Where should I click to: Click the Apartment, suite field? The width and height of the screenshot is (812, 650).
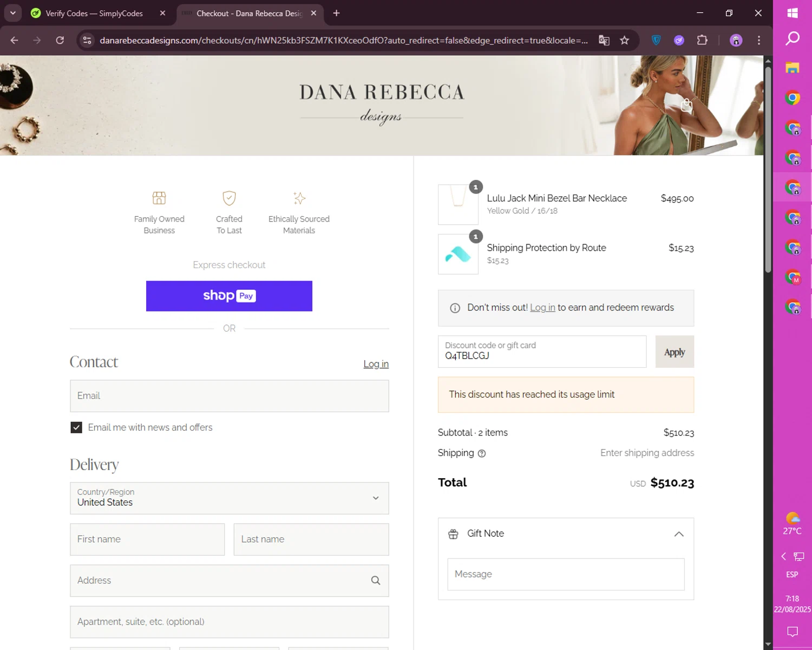coord(230,622)
